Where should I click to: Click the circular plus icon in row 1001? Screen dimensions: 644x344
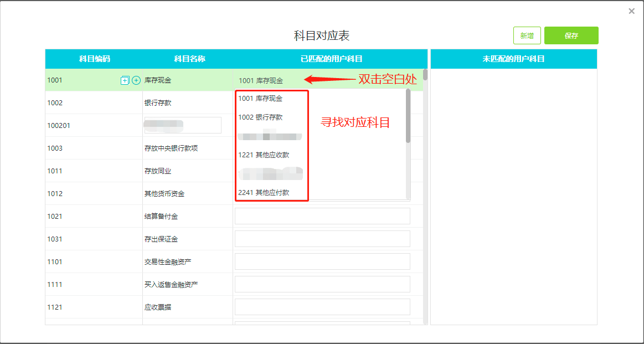click(x=136, y=80)
